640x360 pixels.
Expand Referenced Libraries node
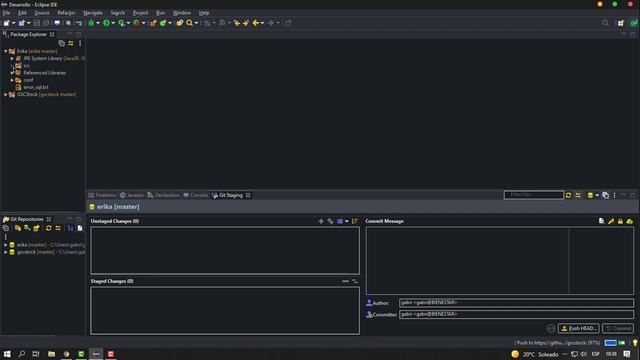coord(12,73)
